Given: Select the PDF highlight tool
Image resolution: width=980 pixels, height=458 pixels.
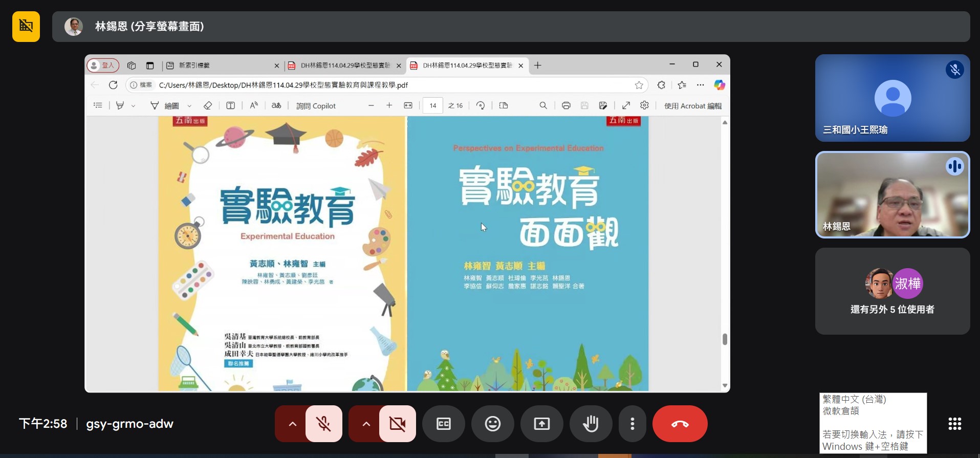Looking at the screenshot, I should click(x=120, y=105).
